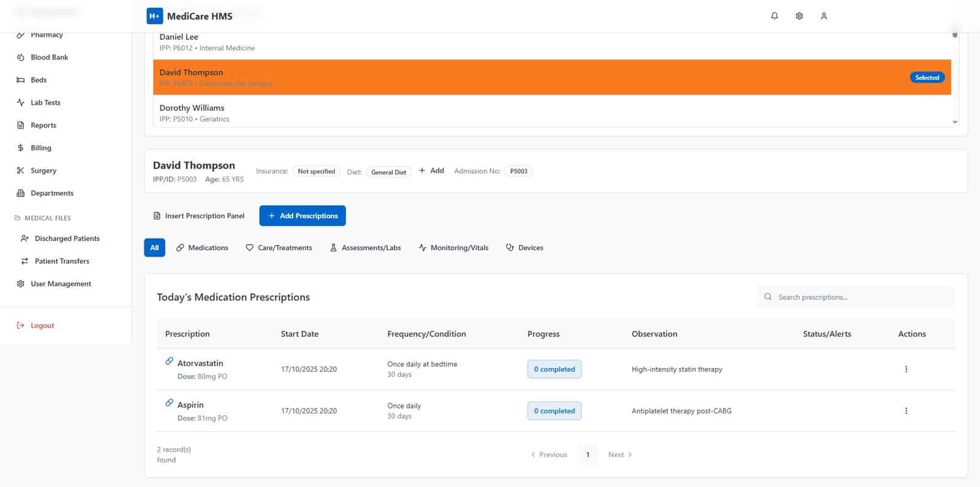Open actions menu for Aspirin row

[906, 411]
